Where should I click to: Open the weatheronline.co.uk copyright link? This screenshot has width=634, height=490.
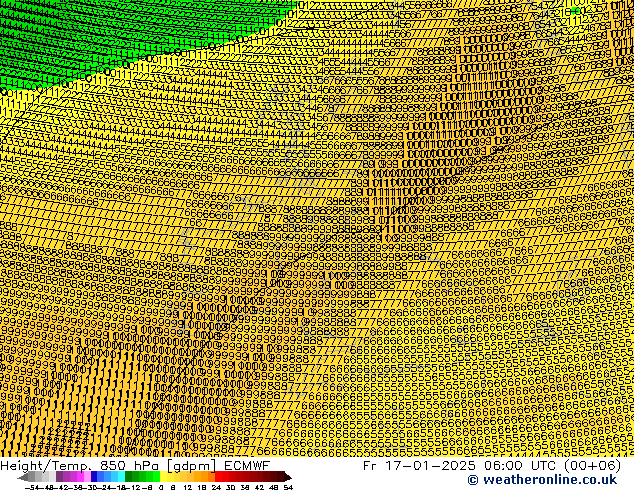click(542, 480)
